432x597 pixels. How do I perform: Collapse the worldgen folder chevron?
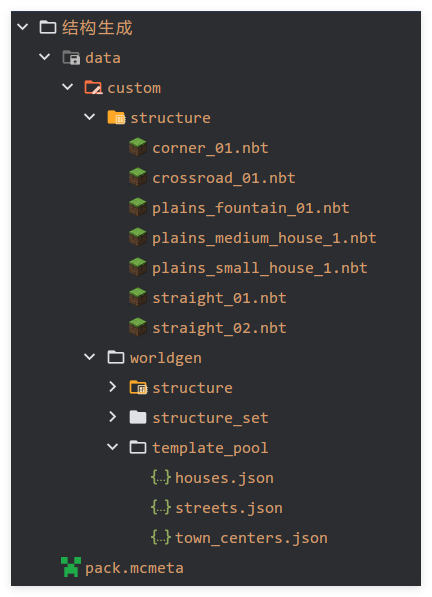(x=89, y=357)
